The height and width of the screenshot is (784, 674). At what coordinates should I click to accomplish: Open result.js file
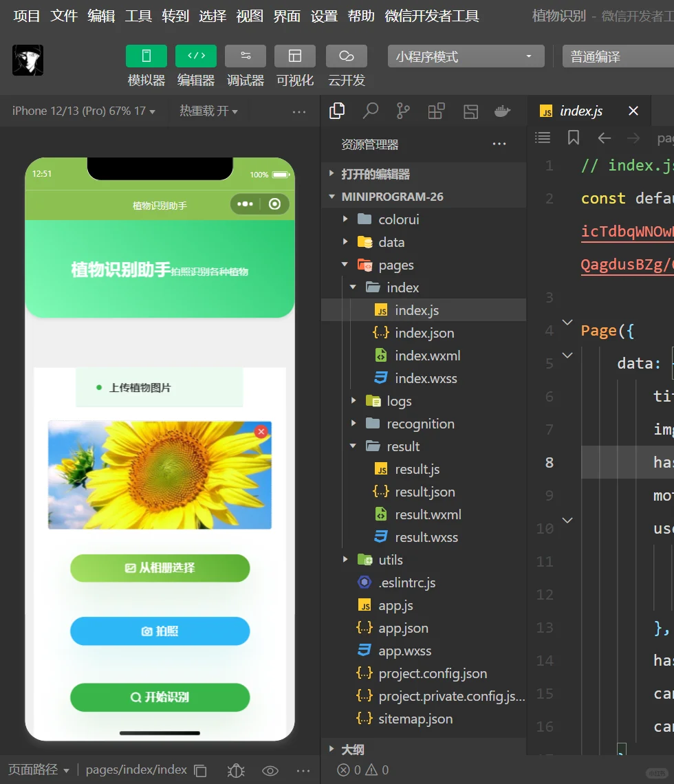point(424,469)
